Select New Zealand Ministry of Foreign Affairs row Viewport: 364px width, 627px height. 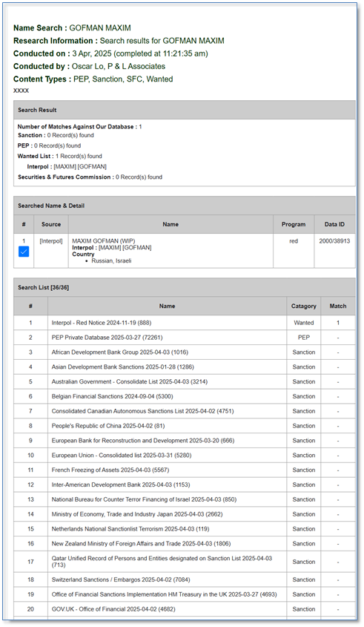coord(184,544)
